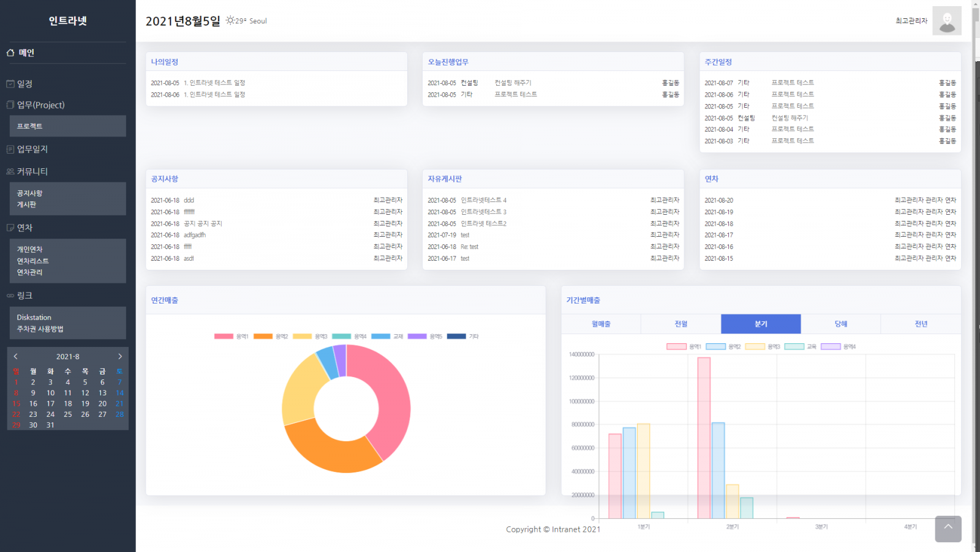Click the chain icon beside 링크
This screenshot has height=552, width=980.
10,296
